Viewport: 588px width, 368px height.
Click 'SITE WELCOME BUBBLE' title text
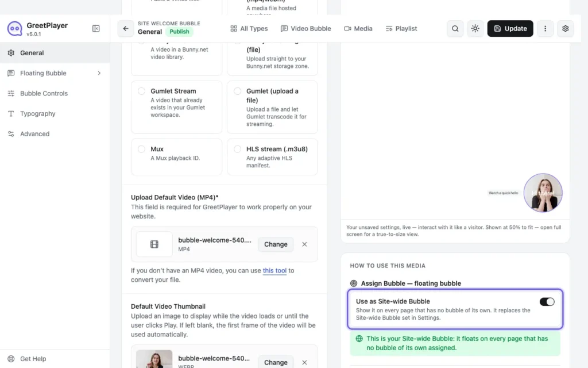[x=169, y=23]
